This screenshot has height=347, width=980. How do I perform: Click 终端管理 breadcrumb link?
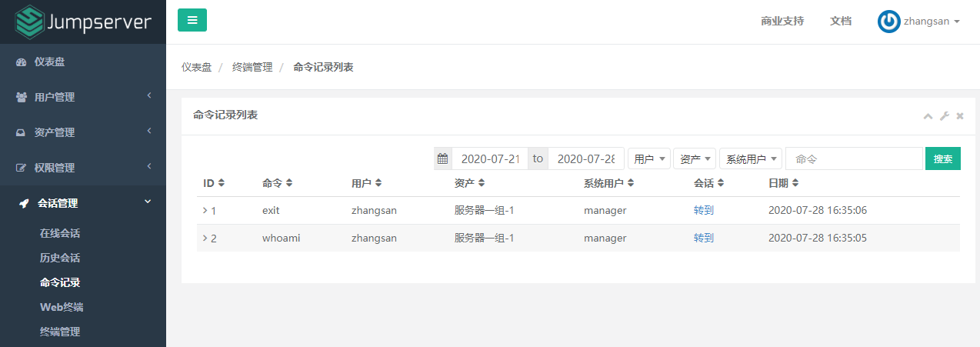tap(252, 67)
